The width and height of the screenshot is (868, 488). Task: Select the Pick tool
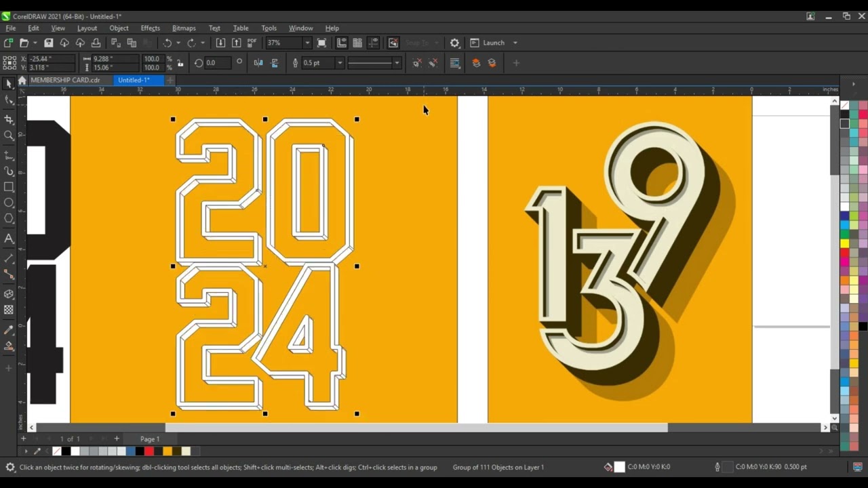(x=9, y=84)
